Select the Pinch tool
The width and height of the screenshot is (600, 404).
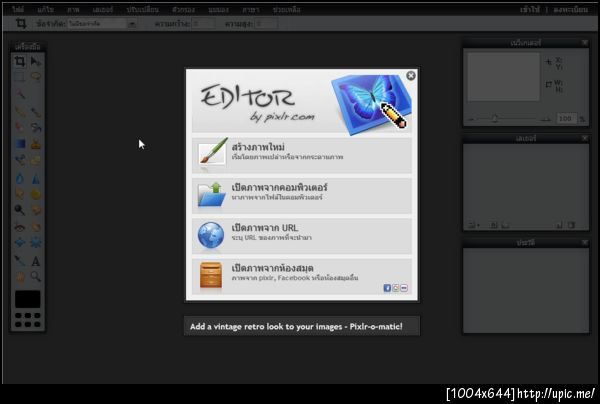tap(36, 243)
